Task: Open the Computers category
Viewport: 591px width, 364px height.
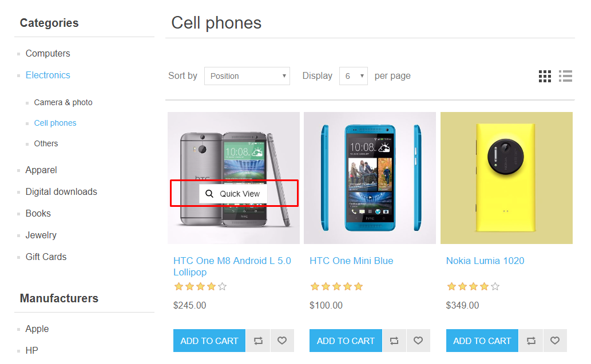Action: [47, 53]
